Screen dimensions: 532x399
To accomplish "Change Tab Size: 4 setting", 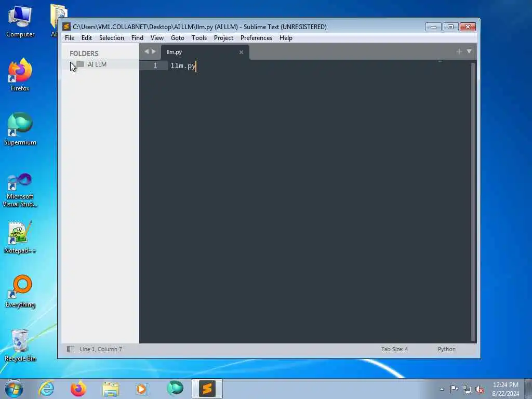I will (x=394, y=349).
